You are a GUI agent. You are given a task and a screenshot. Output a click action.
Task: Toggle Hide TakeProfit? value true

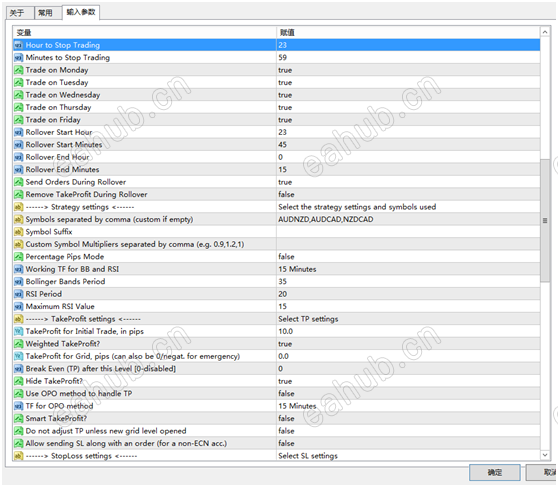click(x=408, y=381)
